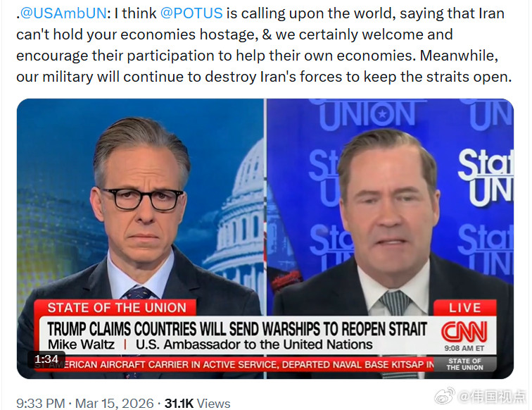The width and height of the screenshot is (532, 410).
Task: Click the Mike Waltz name caption
Action: tap(81, 344)
